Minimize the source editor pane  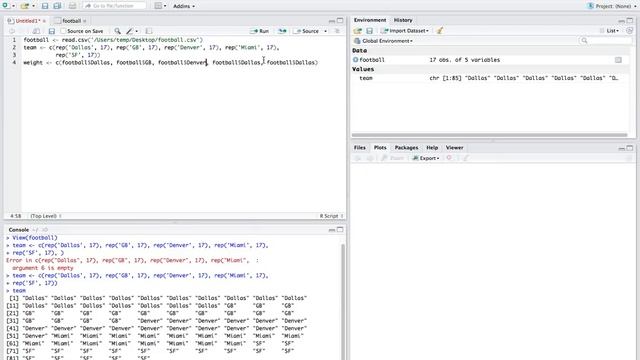tap(332, 21)
